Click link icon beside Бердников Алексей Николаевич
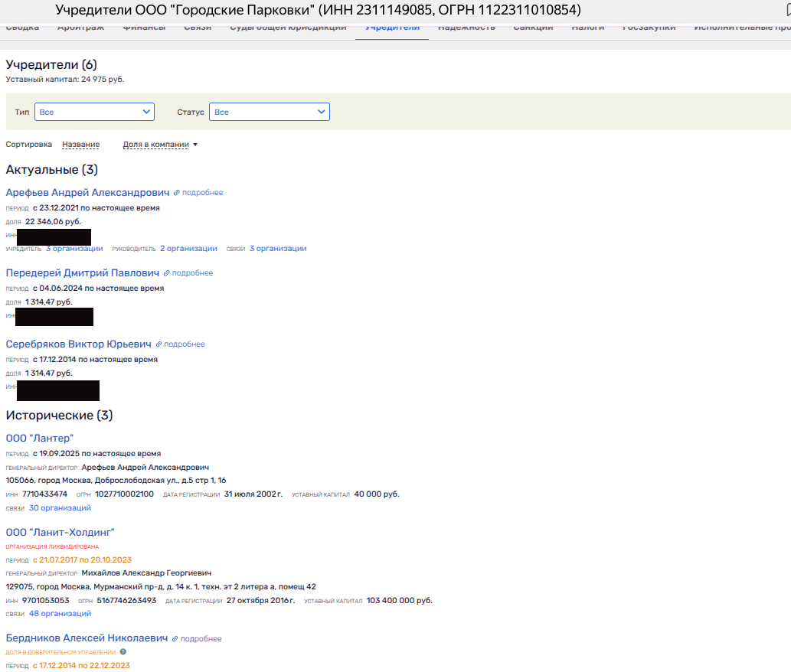The height and width of the screenshot is (672, 791). coord(175,639)
